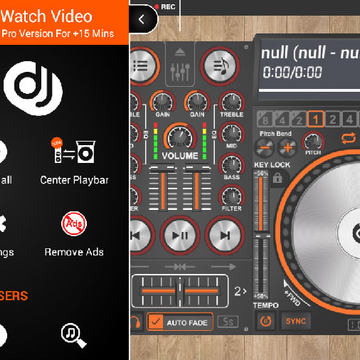360x360 pixels.
Task: Click the play/pause button
Action: click(180, 235)
